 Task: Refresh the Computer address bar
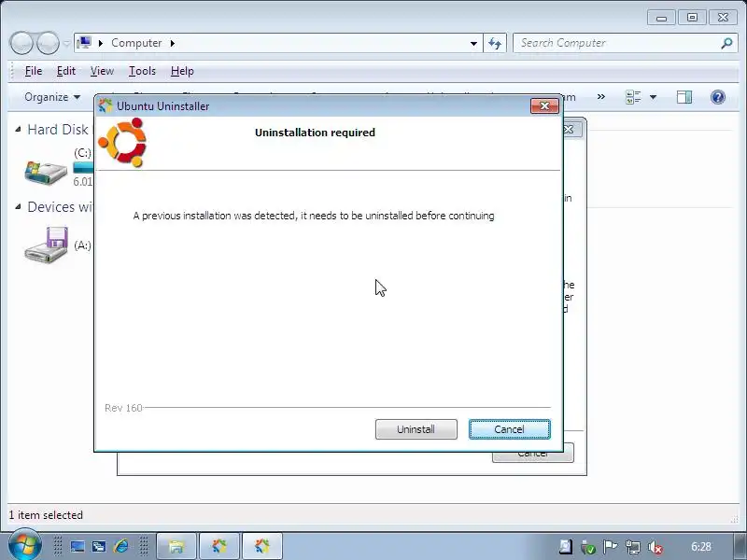click(495, 43)
